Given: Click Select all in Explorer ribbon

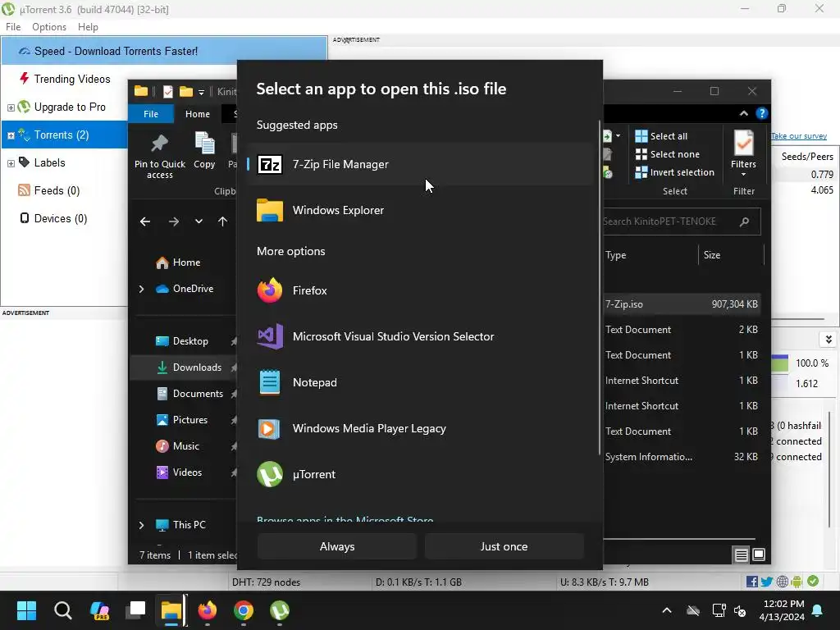Looking at the screenshot, I should click(661, 136).
